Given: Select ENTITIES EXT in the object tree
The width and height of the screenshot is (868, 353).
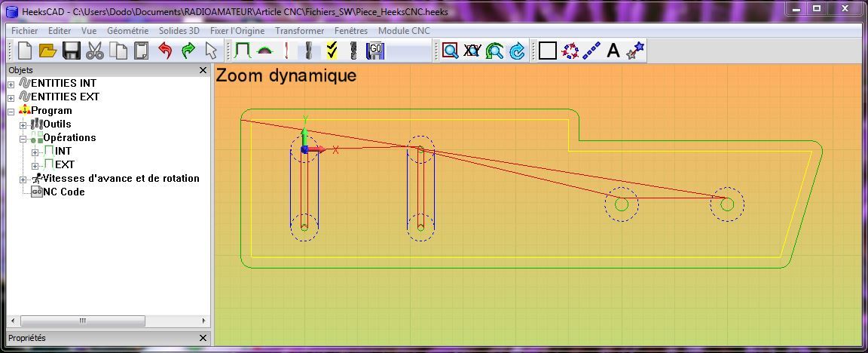Looking at the screenshot, I should 66,97.
